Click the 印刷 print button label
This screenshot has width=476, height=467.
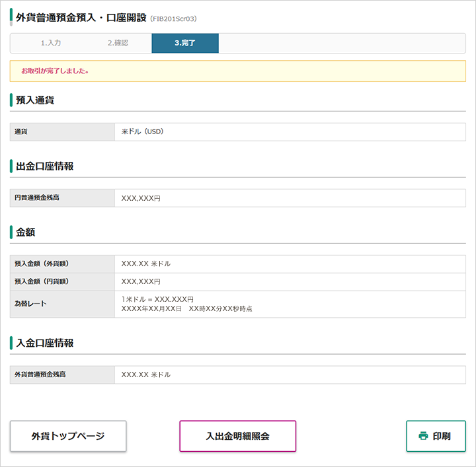442,436
